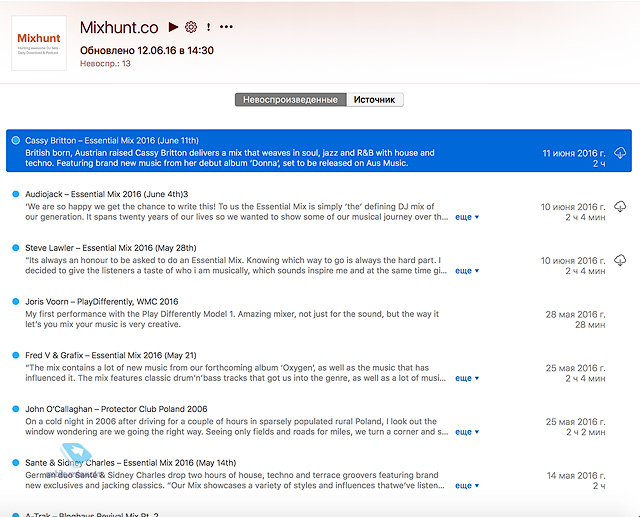Select 'John O'Callaghan – Protector Club Poland 2006'
Viewport: 640px width, 517px height.
116,409
